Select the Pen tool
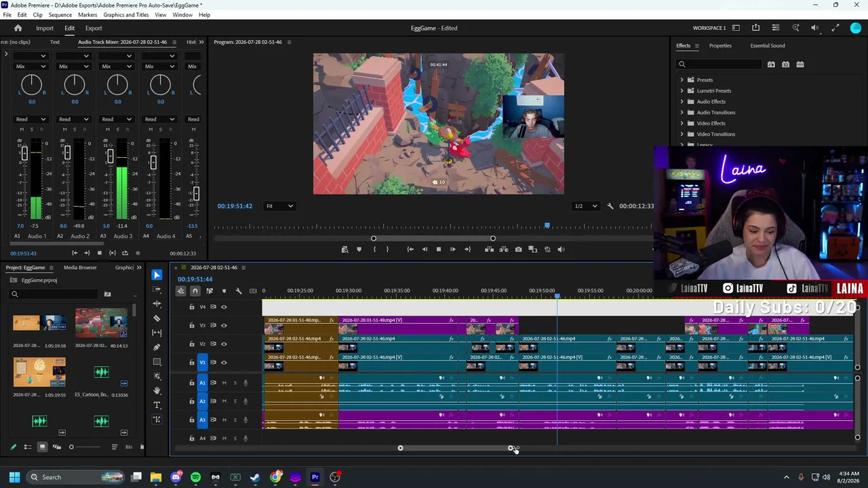Screen dimensions: 868x488 tap(157, 347)
